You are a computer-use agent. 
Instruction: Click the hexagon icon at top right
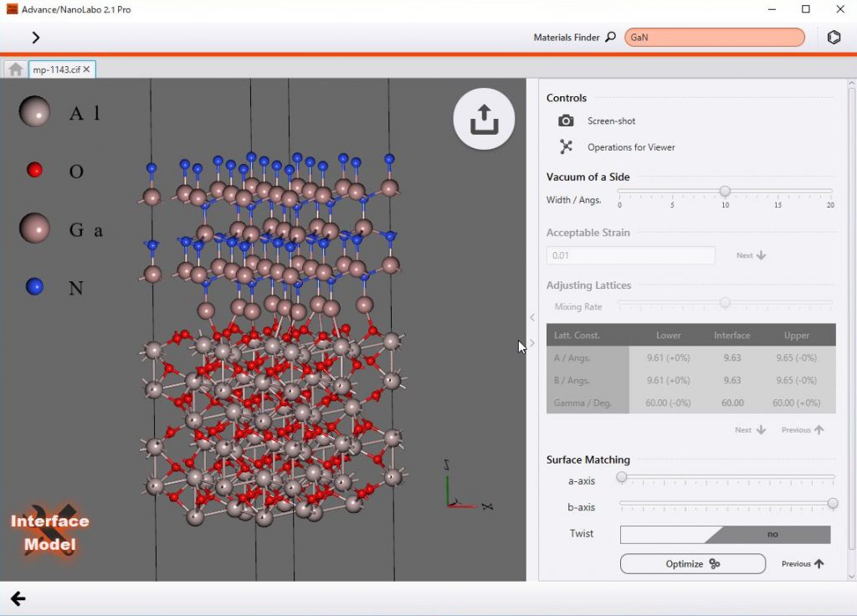(x=834, y=38)
